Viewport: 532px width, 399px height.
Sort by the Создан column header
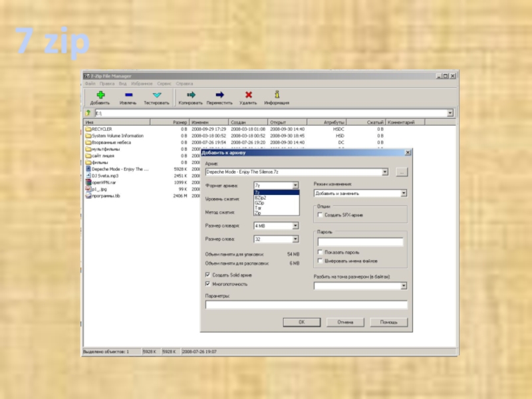click(x=248, y=122)
